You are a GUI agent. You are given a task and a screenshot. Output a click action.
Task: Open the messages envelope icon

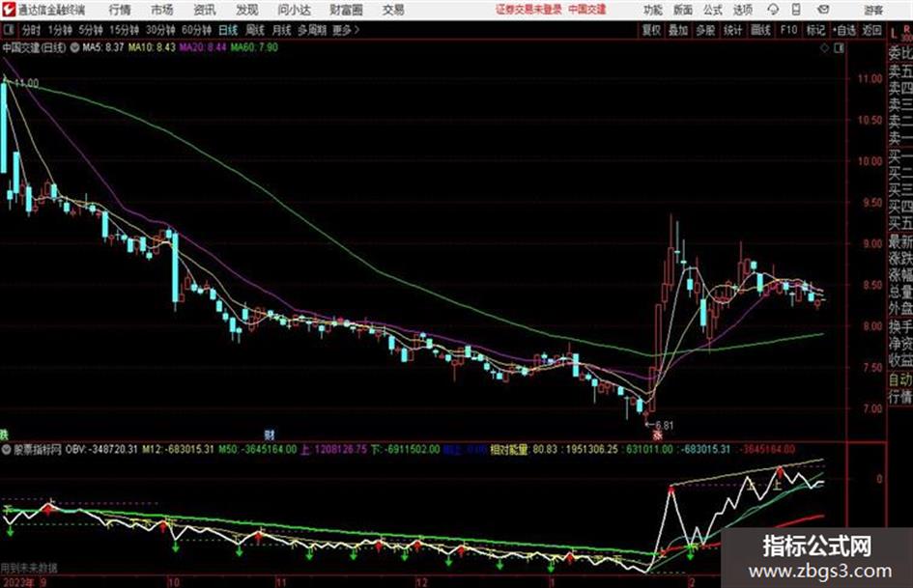coord(823,10)
